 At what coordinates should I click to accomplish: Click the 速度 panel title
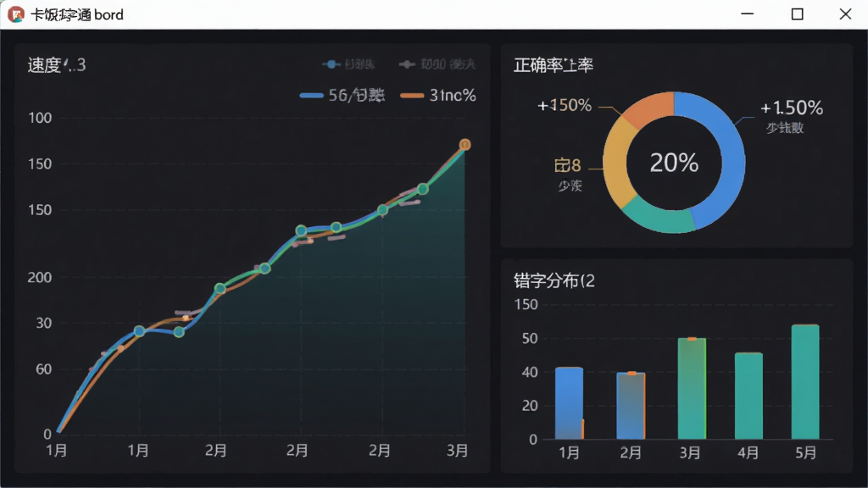point(57,65)
